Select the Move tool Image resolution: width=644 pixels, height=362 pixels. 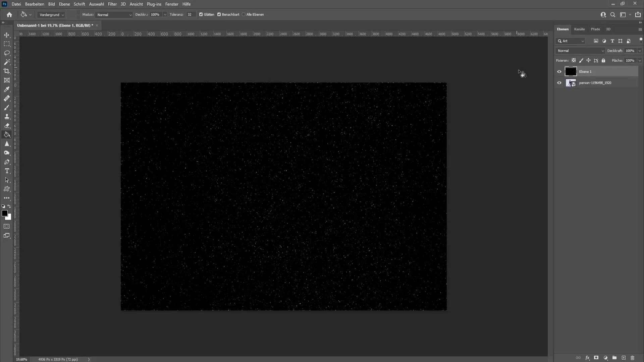[7, 35]
